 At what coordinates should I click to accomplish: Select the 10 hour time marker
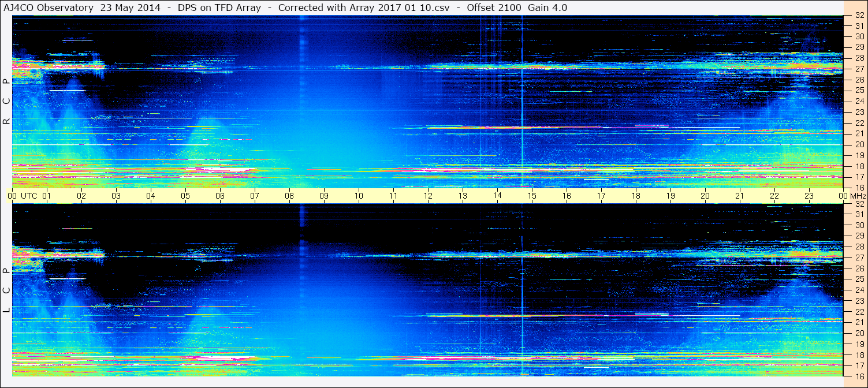pos(359,196)
